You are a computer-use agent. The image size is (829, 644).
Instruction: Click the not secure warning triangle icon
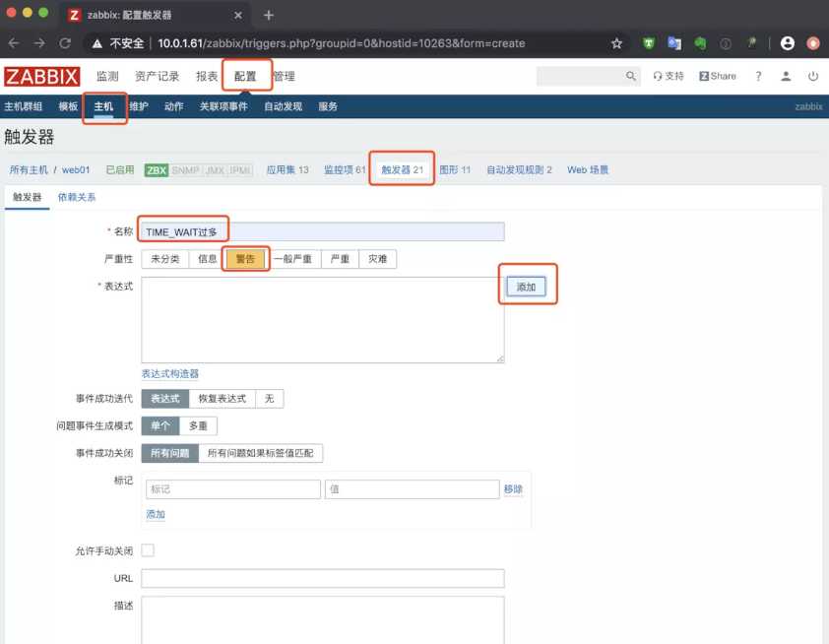pos(97,43)
